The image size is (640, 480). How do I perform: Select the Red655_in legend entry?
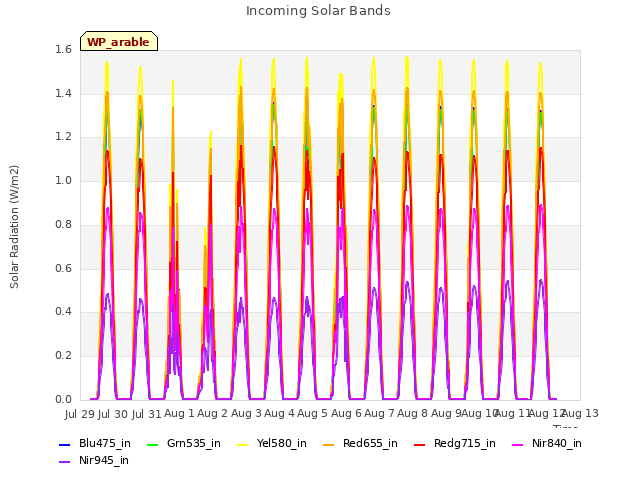360,443
